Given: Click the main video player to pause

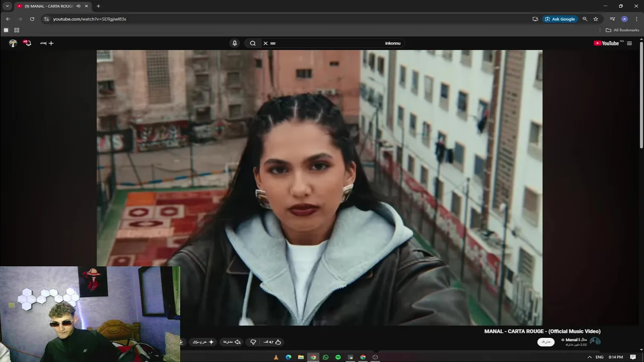Looking at the screenshot, I should [x=319, y=187].
